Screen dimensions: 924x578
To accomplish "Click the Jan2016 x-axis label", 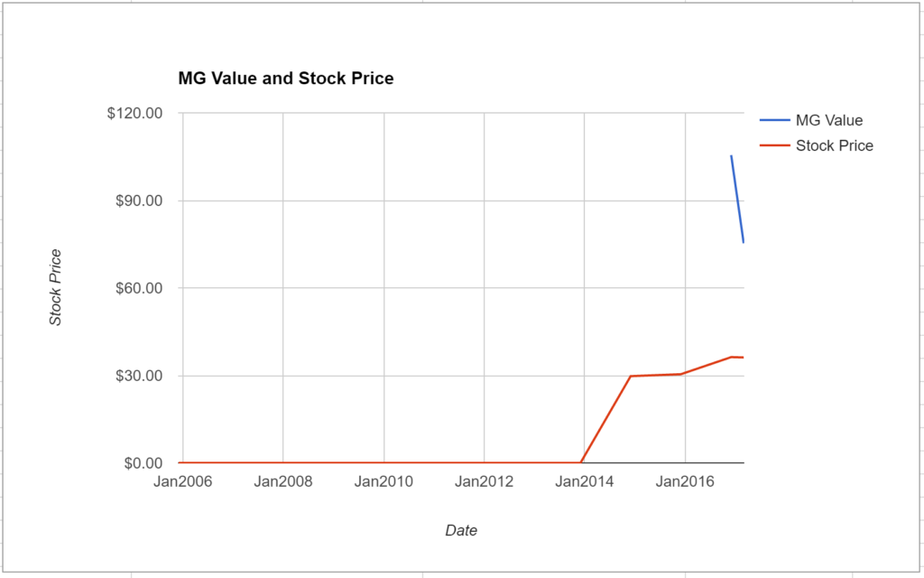I will (x=685, y=482).
